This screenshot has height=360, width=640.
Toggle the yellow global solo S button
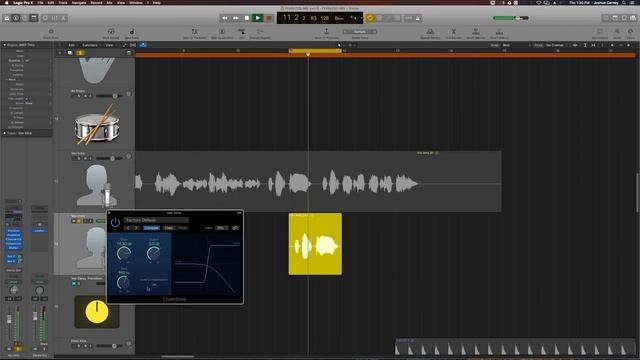pos(80,53)
